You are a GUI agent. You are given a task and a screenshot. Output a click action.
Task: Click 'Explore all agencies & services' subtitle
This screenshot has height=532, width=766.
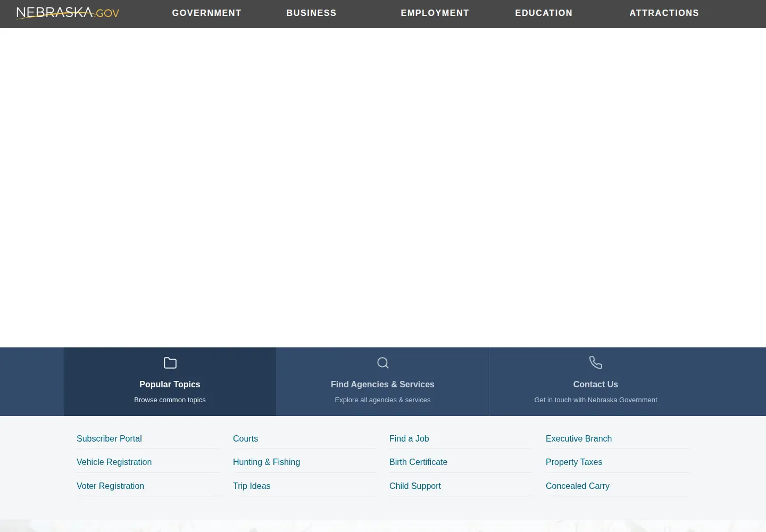382,400
